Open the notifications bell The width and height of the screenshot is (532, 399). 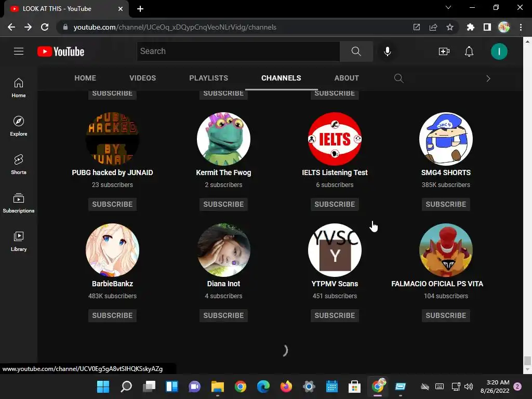click(469, 51)
